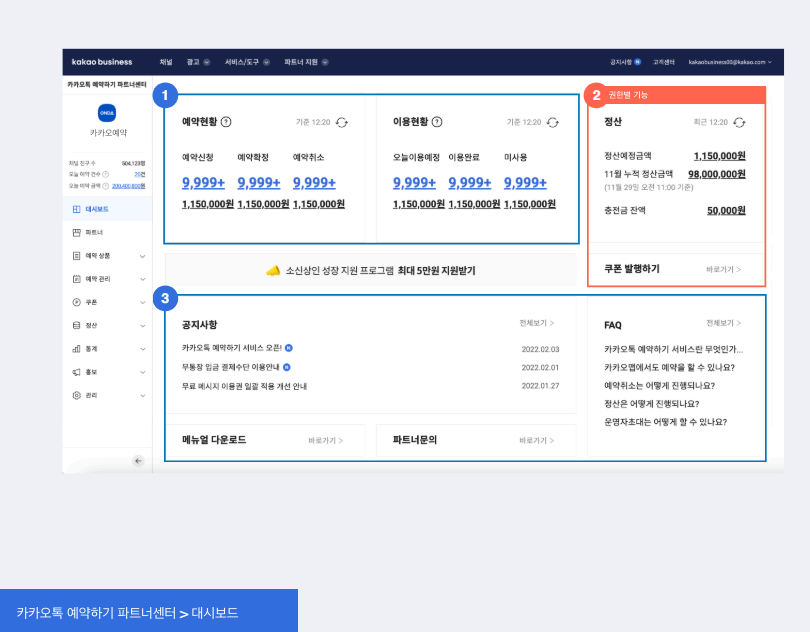Refresh the 정산 settlement panel
The width and height of the screenshot is (810, 632).
click(x=739, y=122)
